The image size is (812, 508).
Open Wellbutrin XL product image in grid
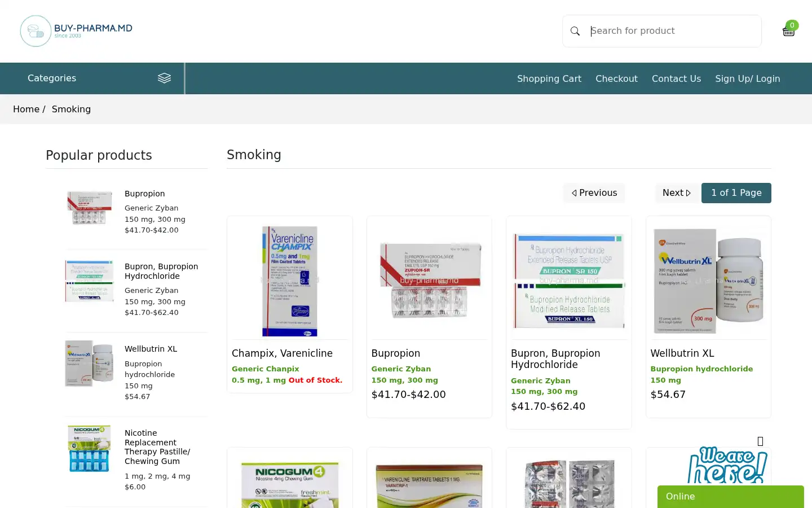tap(708, 281)
